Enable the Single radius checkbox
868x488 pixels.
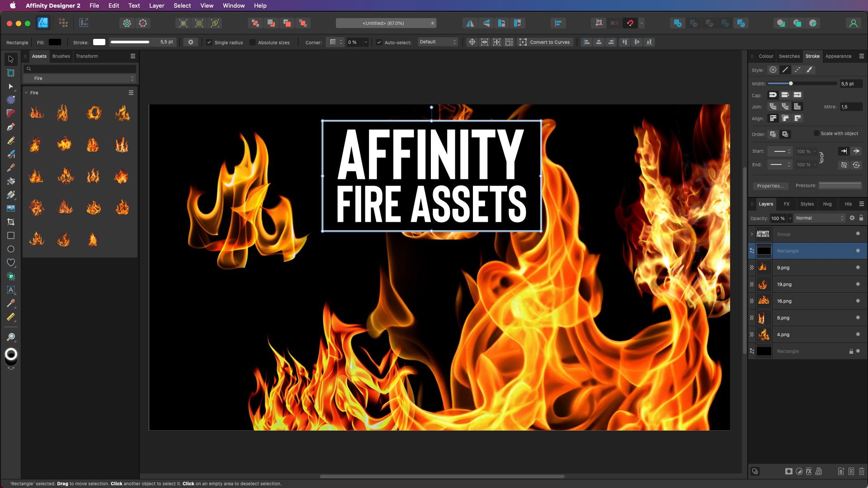[x=209, y=42]
